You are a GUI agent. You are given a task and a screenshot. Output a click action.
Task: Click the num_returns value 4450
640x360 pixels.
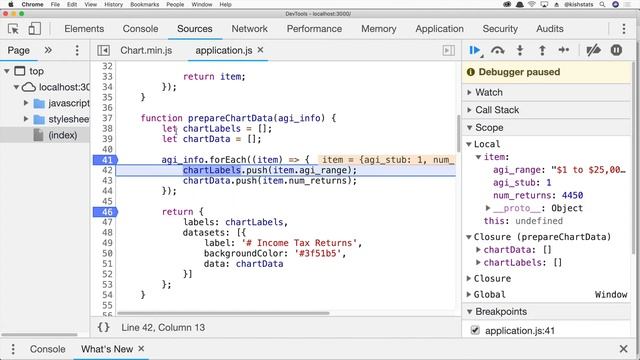(572, 196)
